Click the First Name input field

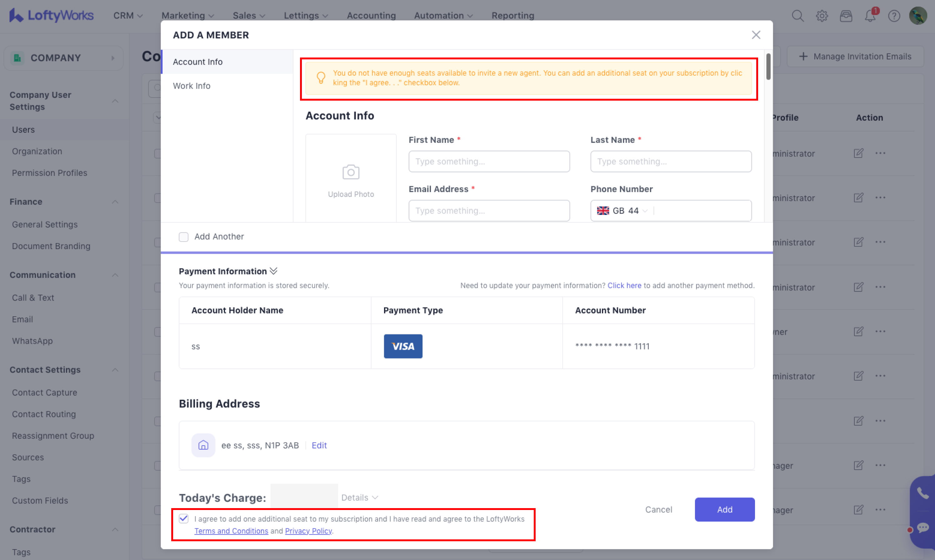tap(489, 162)
